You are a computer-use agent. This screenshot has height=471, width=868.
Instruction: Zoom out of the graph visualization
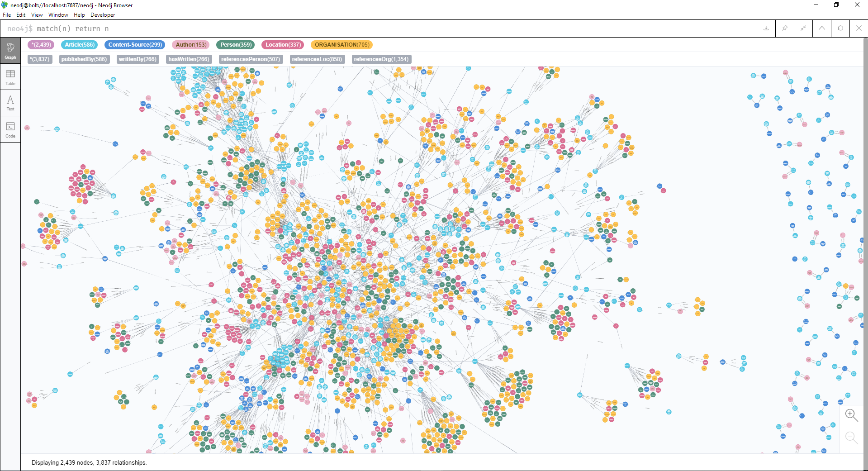pos(851,437)
